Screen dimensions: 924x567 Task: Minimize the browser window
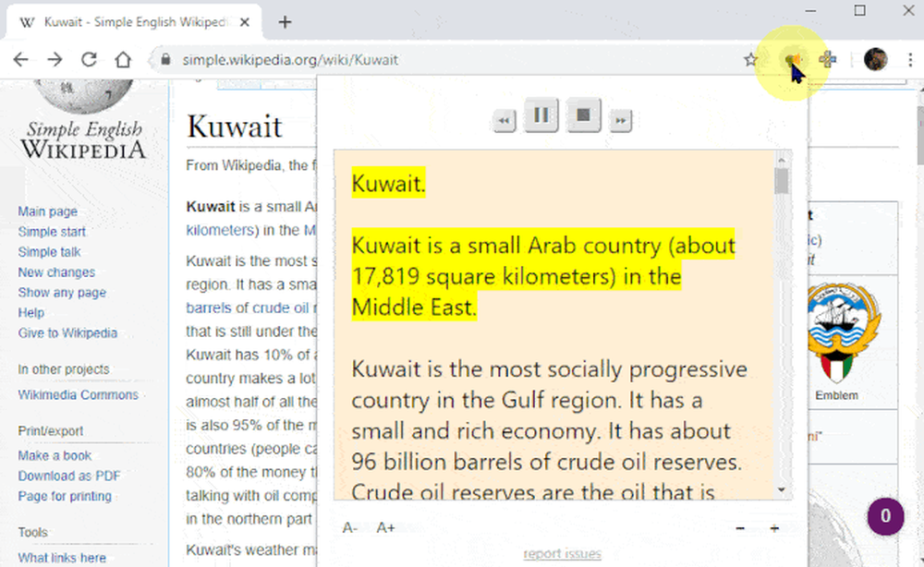pos(811,10)
